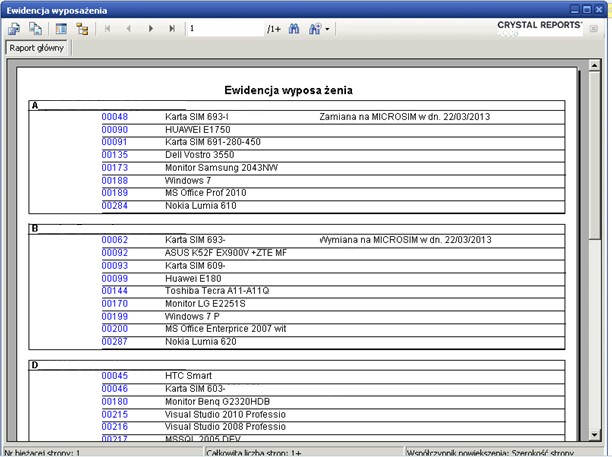
Task: Select the Raport główny tab
Action: (36, 48)
